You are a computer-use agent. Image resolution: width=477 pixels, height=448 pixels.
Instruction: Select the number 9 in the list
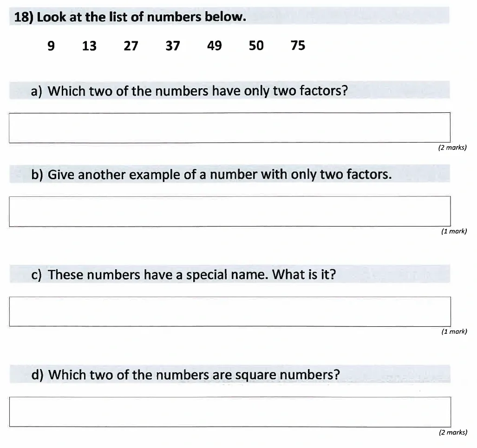pos(51,45)
